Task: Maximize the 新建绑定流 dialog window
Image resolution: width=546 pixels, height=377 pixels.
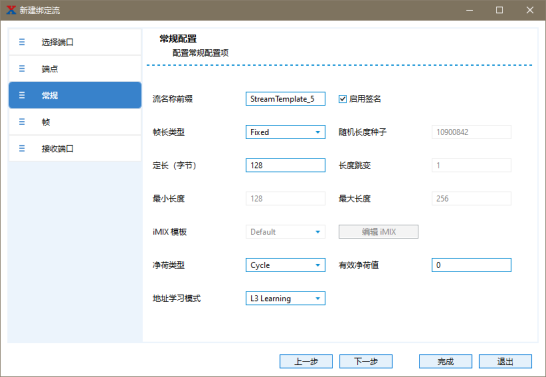Action: [499, 10]
